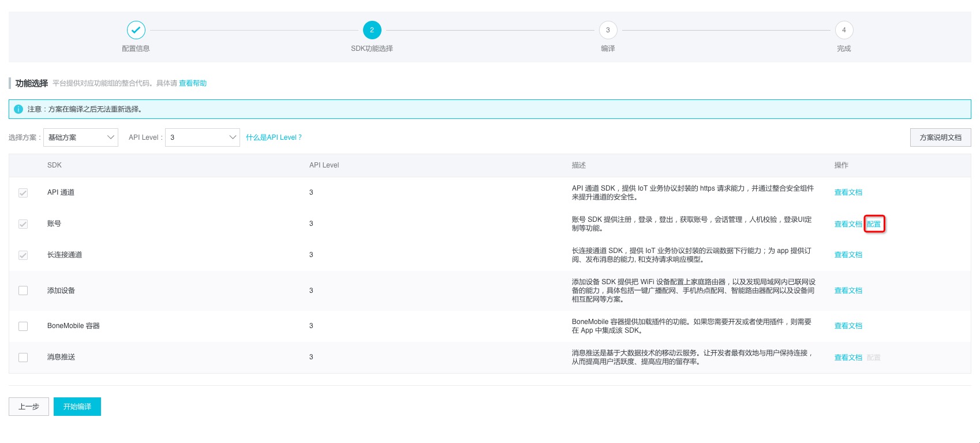
Task: Go back with the 上一步 button
Action: click(x=29, y=407)
